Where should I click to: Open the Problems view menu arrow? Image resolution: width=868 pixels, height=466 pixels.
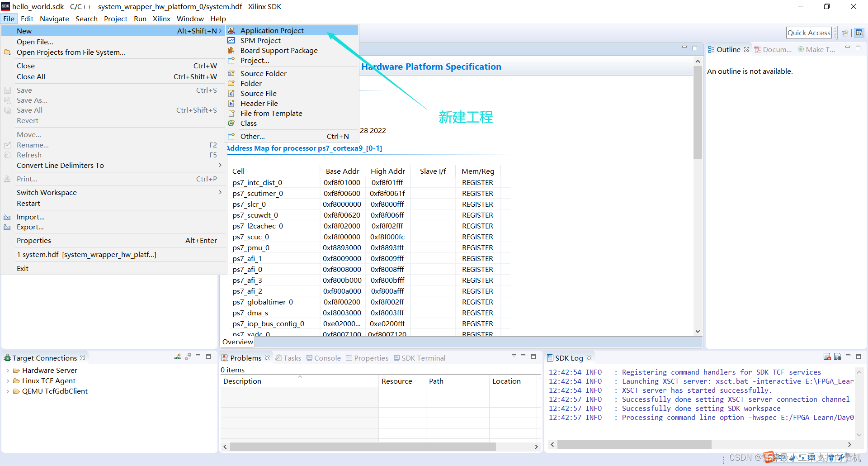(x=514, y=356)
